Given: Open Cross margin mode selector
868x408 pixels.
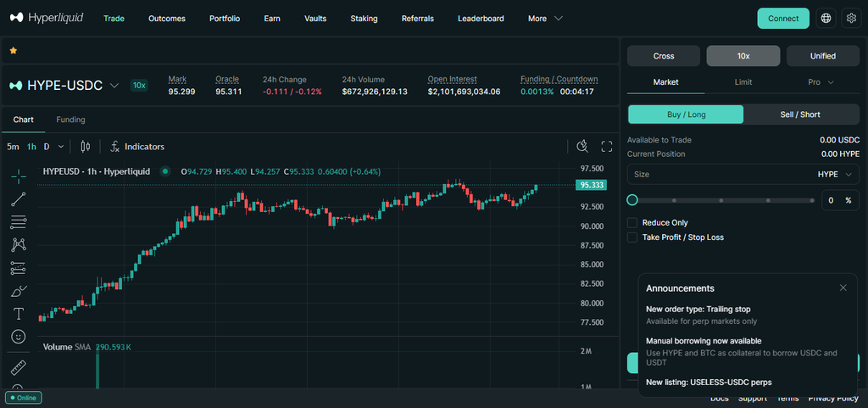Looking at the screenshot, I should 664,56.
